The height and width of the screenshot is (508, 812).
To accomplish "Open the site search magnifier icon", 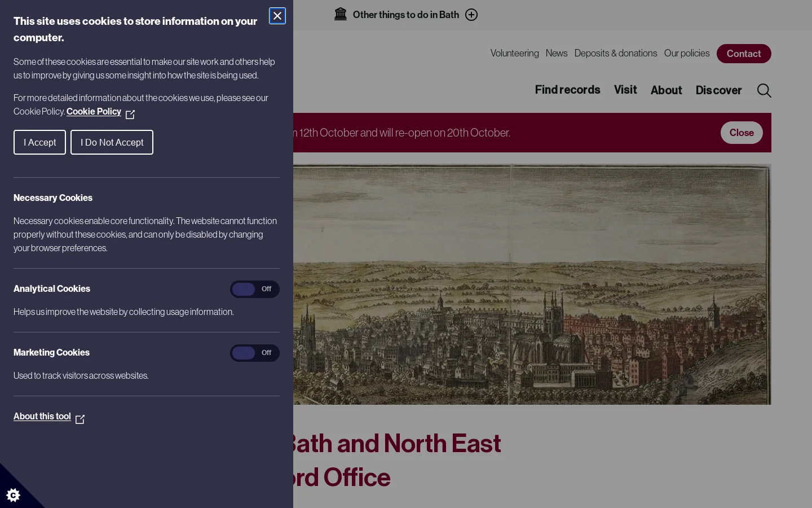I will click(764, 90).
